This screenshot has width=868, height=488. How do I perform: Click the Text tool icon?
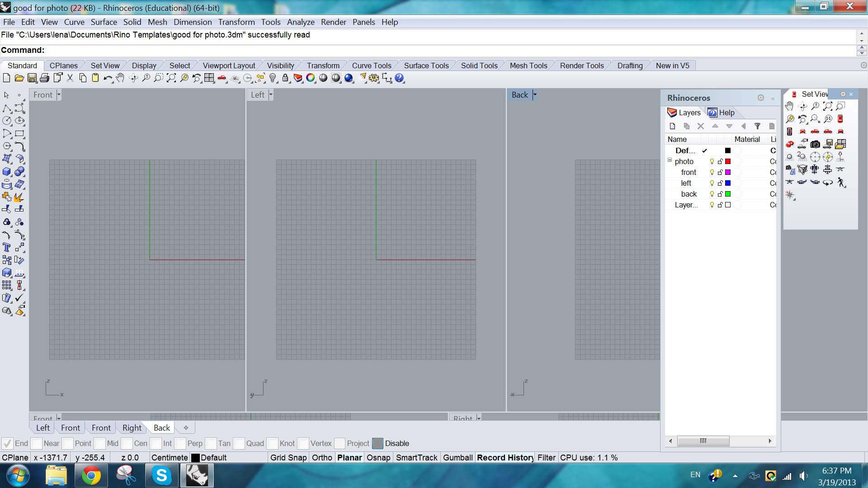pyautogui.click(x=7, y=247)
